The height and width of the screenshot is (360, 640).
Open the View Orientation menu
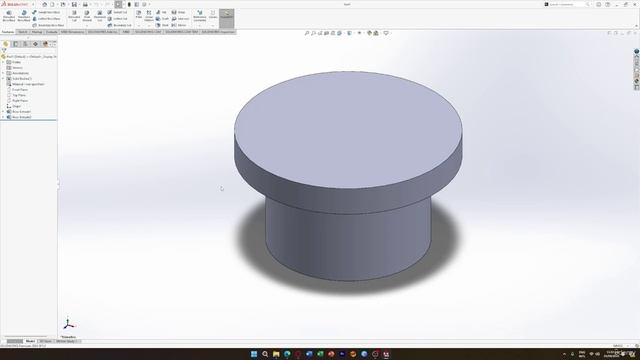click(x=339, y=33)
